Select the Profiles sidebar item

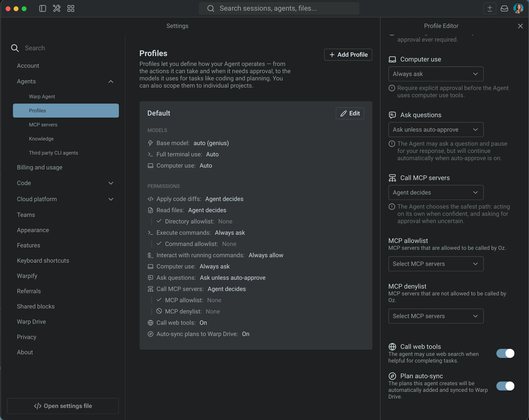[x=66, y=111]
